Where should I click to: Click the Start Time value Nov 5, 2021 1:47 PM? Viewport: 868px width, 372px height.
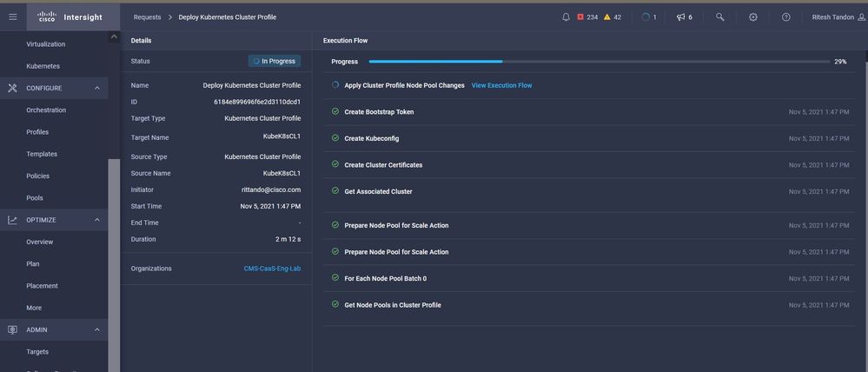coord(271,206)
